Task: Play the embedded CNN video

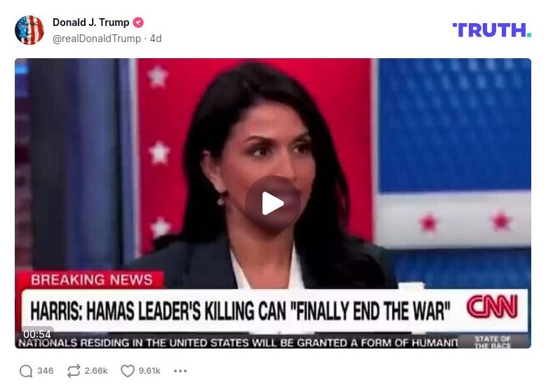Action: coord(273,203)
